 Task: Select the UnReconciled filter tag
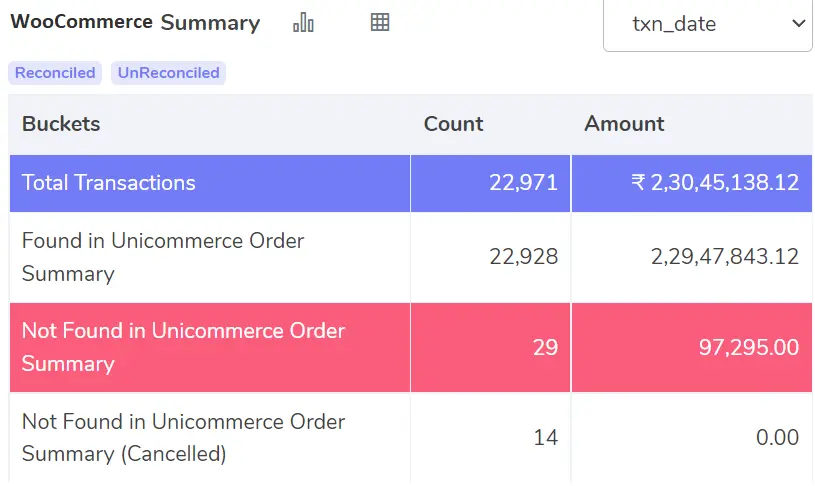(168, 73)
